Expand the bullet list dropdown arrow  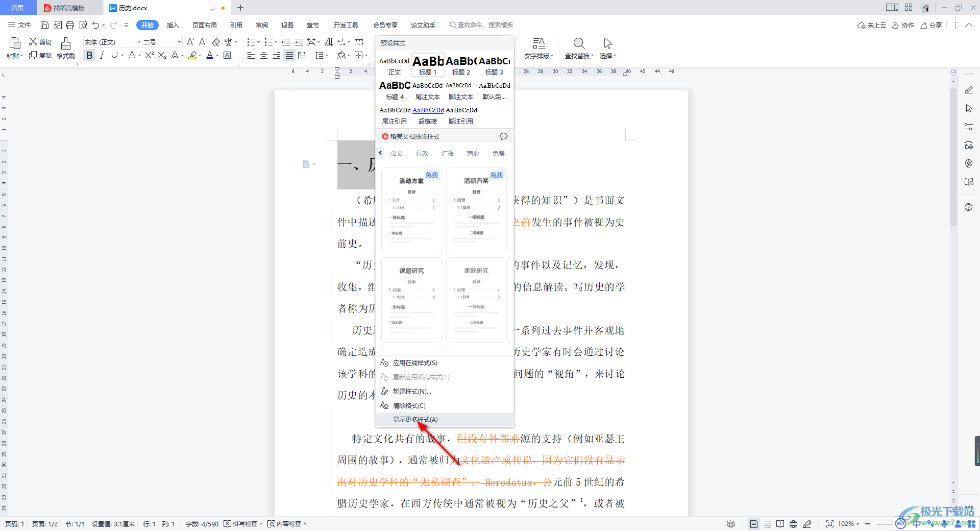(x=258, y=42)
